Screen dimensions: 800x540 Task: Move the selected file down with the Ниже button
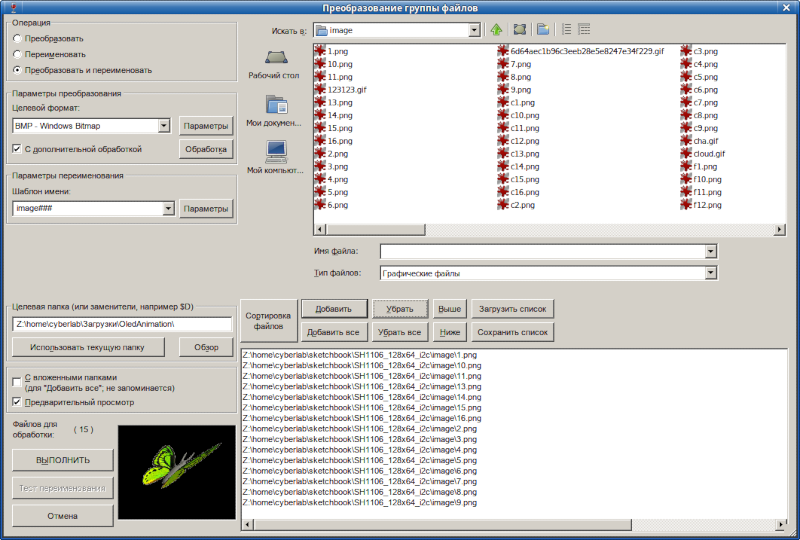coord(449,332)
